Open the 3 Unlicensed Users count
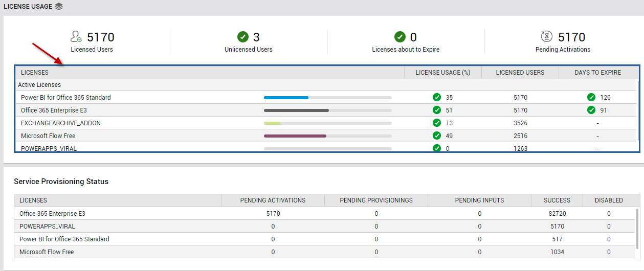Screen dimensions: 644x271 point(256,37)
